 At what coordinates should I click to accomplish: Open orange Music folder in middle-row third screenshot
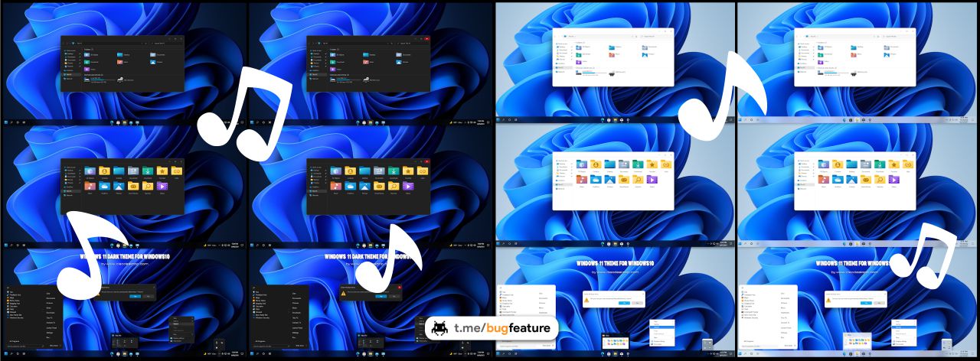click(582, 180)
